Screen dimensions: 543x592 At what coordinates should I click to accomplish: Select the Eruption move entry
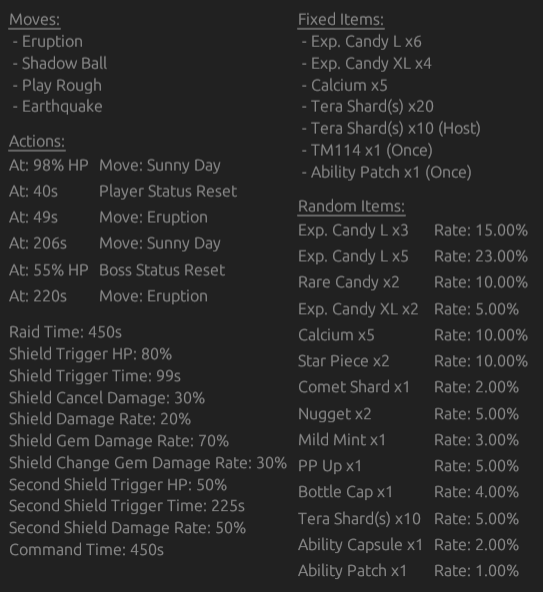coord(48,42)
